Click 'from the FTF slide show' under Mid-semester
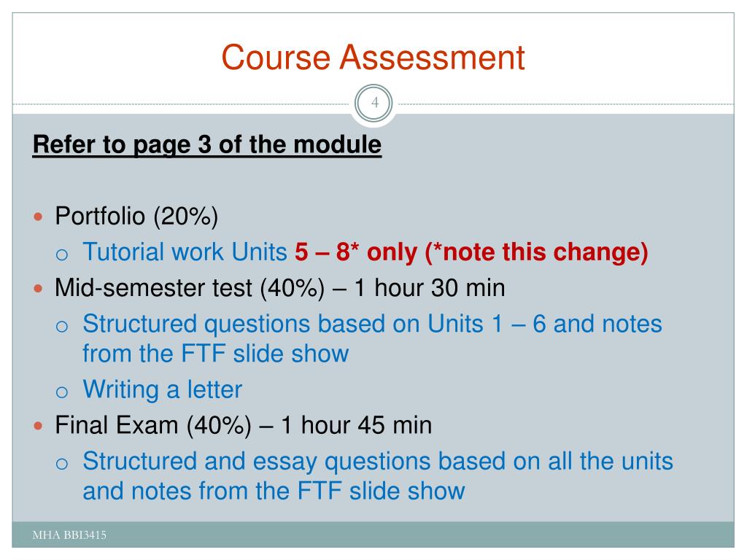The image size is (747, 560). point(215,354)
